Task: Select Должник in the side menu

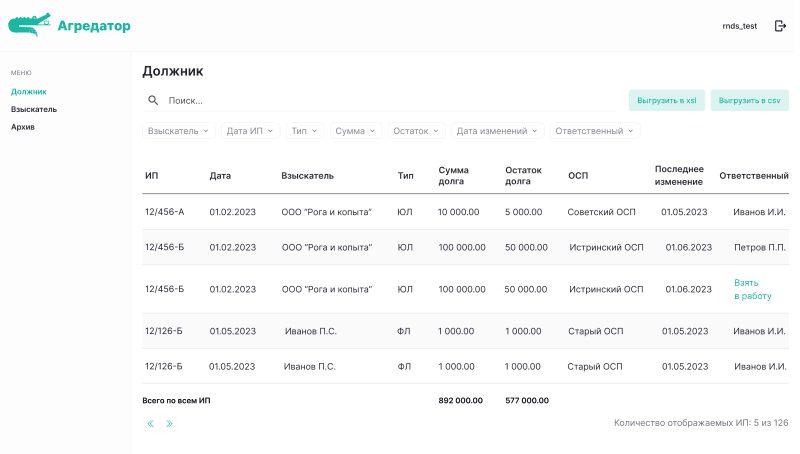Action: (29, 92)
